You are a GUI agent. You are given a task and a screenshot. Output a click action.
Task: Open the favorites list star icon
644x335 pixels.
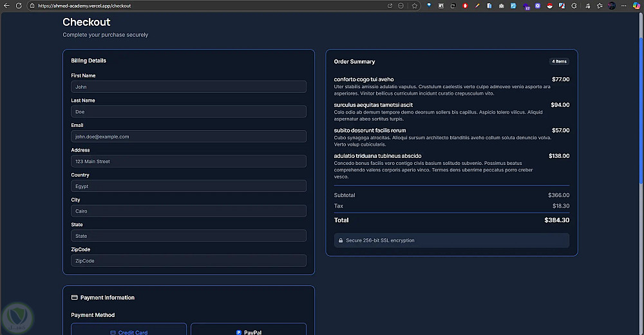(x=600, y=6)
